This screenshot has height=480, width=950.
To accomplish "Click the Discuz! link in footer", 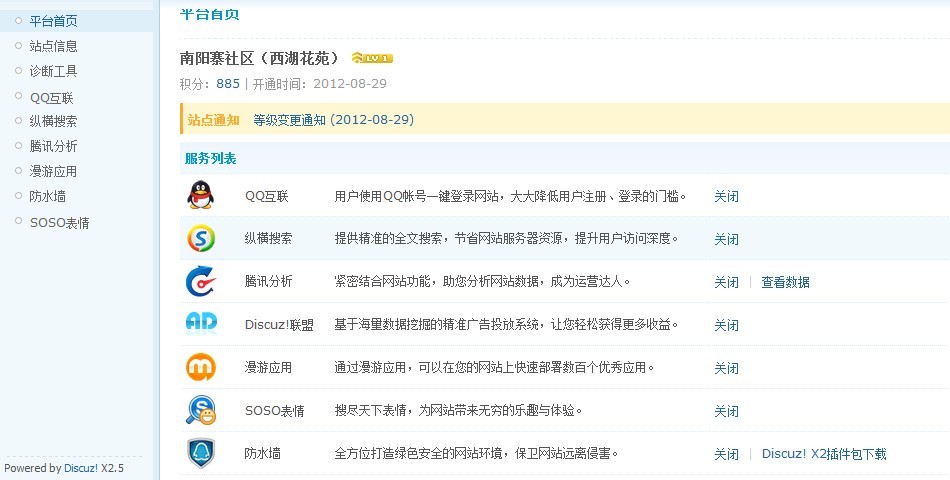I will pyautogui.click(x=81, y=468).
